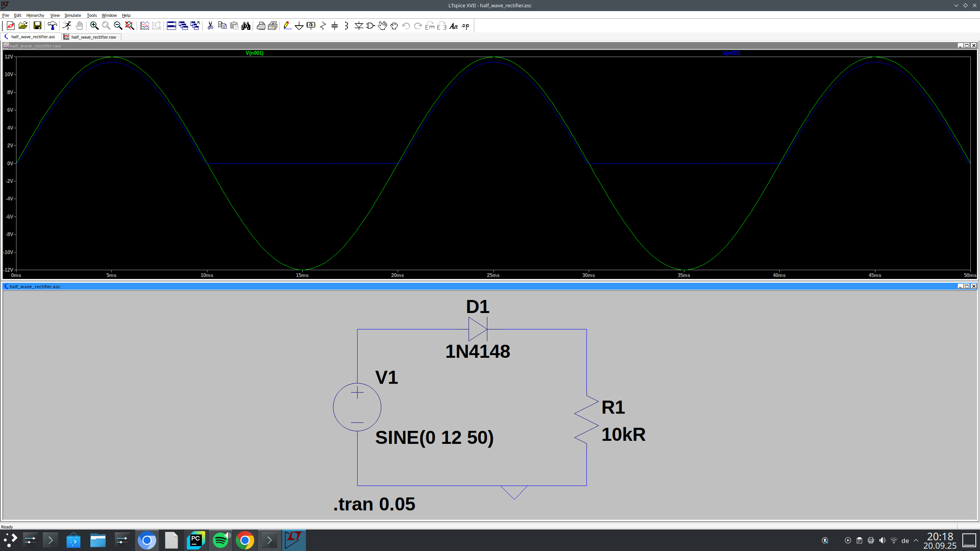Click the V(n002) blue trace label
The width and height of the screenshot is (980, 551).
click(x=731, y=53)
